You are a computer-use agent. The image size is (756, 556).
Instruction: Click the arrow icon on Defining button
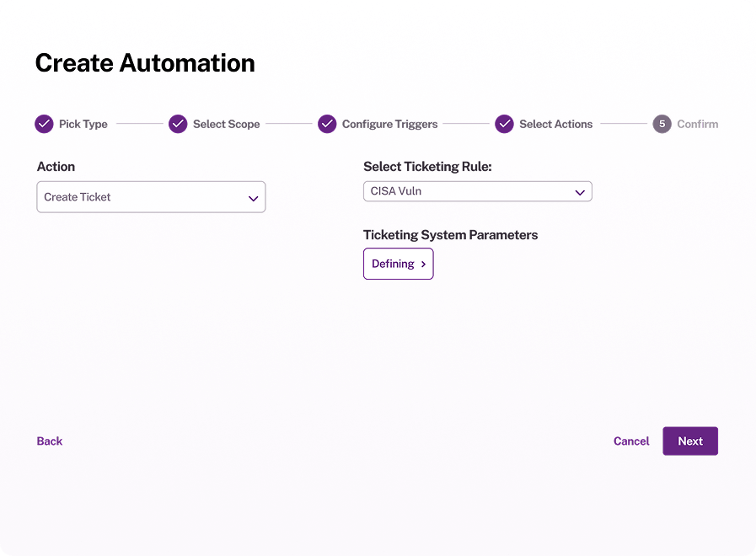tap(423, 264)
